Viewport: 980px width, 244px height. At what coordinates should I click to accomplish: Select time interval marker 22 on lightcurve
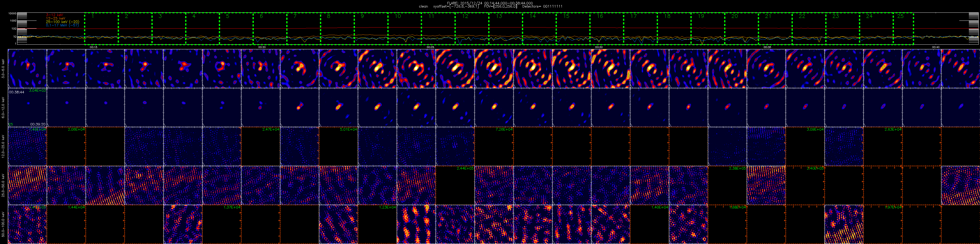[x=802, y=16]
